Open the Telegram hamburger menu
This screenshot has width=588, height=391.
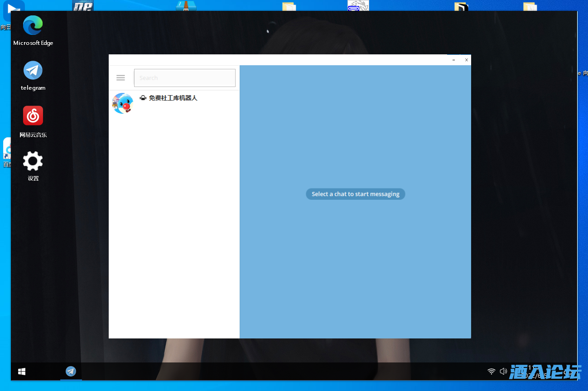tap(120, 77)
